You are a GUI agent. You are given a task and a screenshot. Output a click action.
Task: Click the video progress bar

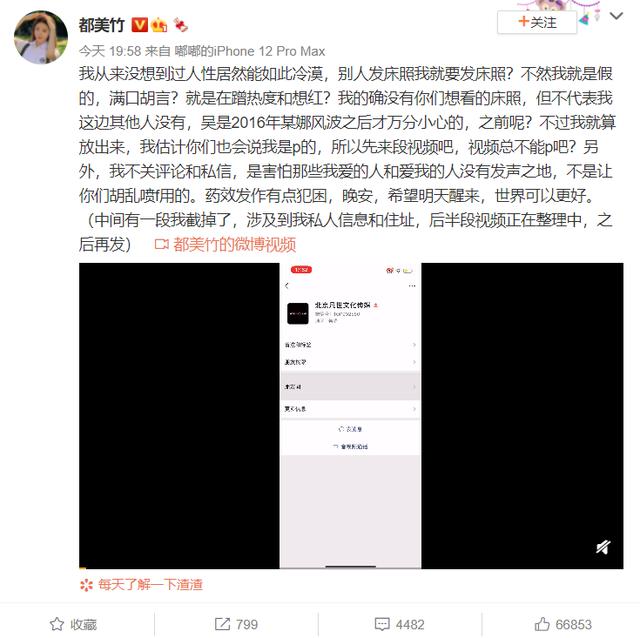pos(351,568)
